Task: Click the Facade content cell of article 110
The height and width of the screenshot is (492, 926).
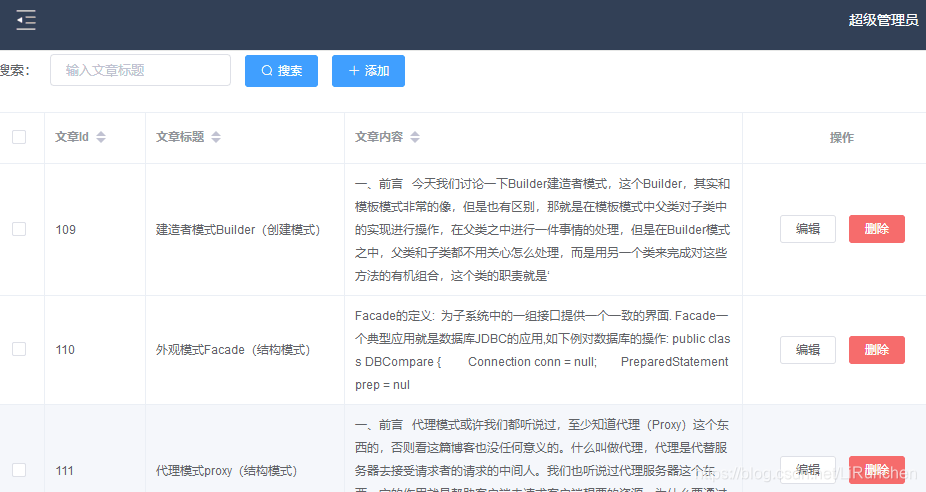Action: (543, 350)
